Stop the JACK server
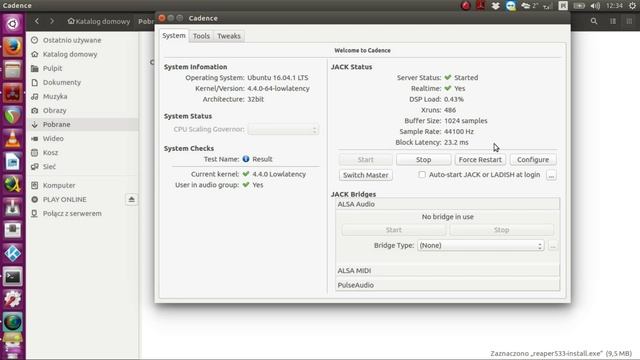This screenshot has width=640, height=360. click(423, 160)
